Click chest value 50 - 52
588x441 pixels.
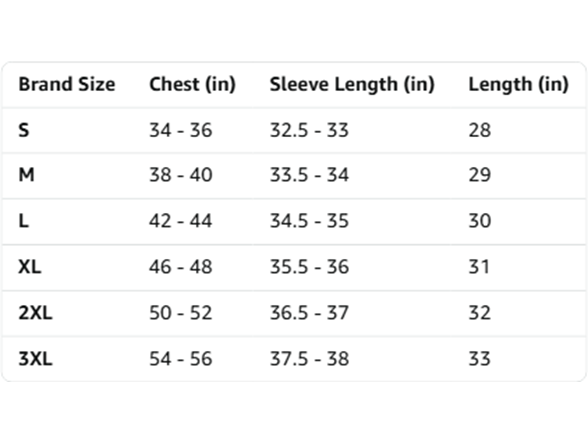point(181,313)
